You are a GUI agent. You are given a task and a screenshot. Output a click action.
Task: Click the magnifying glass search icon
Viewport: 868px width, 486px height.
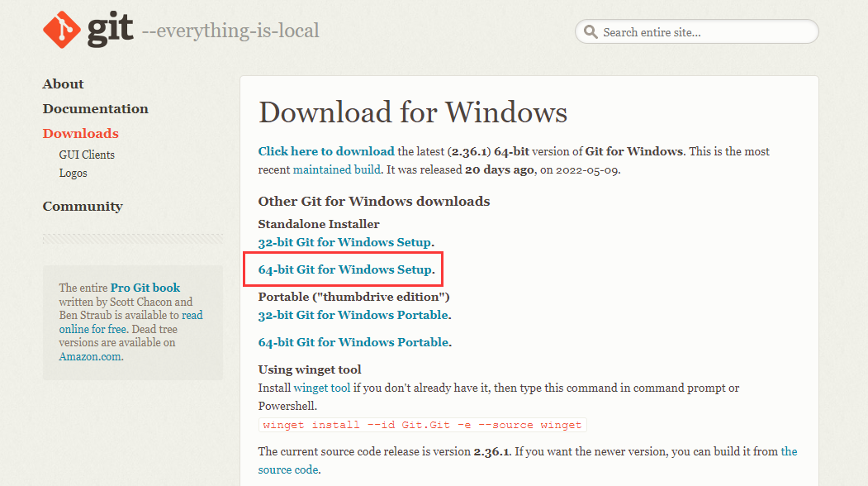tap(591, 32)
